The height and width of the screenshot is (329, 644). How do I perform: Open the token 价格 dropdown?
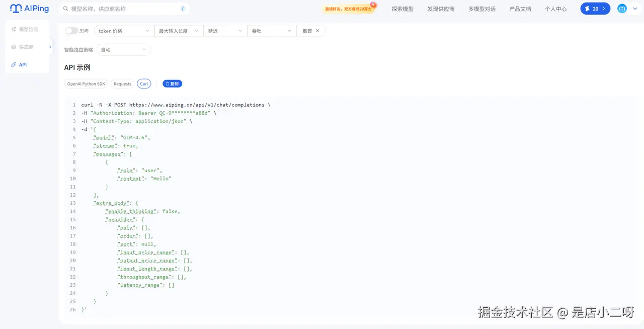(124, 31)
